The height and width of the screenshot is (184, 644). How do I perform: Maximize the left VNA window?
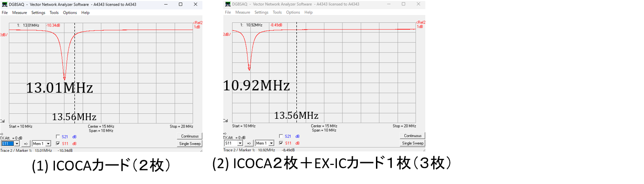181,4
